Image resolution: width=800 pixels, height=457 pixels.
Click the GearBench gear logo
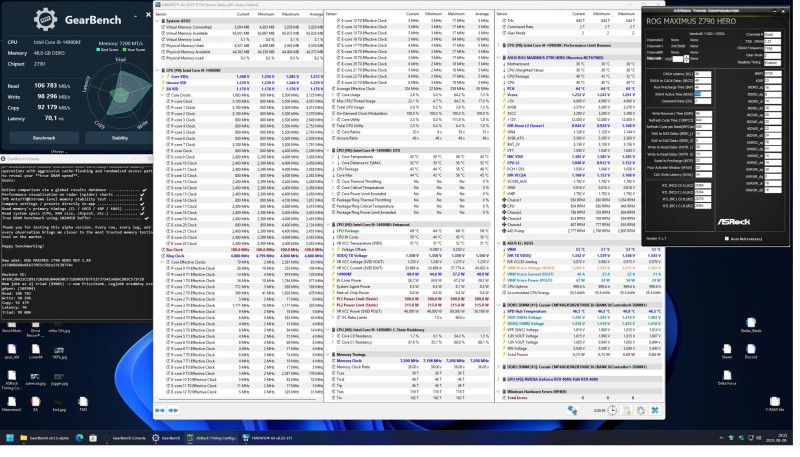coord(45,20)
